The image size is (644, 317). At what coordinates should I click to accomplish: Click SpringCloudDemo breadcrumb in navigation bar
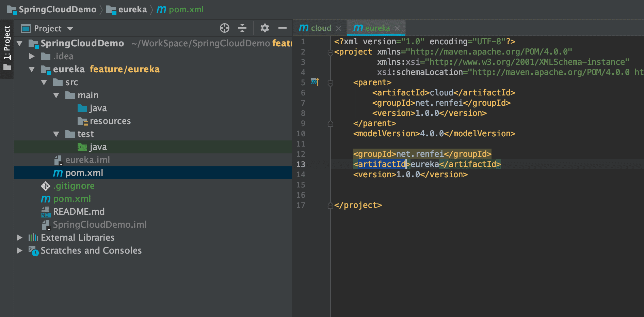[x=51, y=10]
